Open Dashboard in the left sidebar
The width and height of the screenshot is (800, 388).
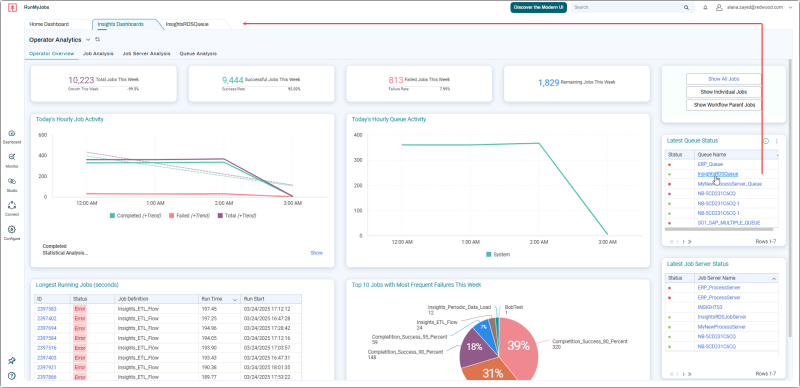(12, 137)
